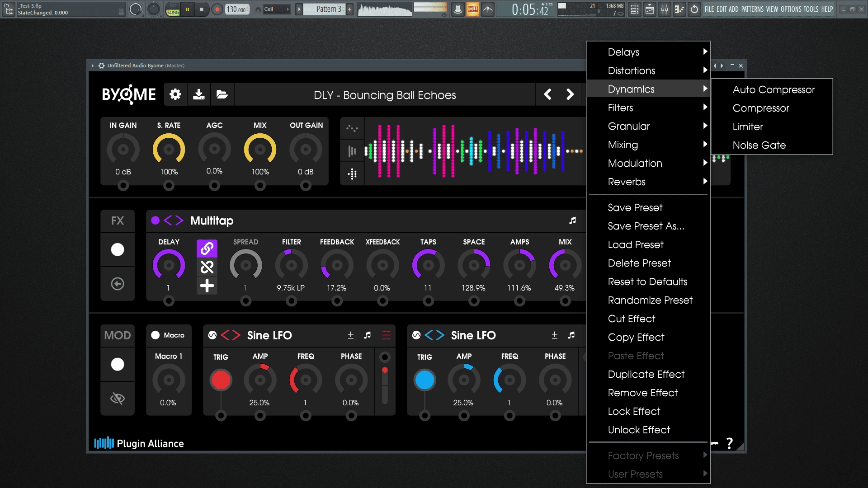Screen dimensions: 868x488
Task: Toggle SONG/PAT mode switch
Action: 173,9
